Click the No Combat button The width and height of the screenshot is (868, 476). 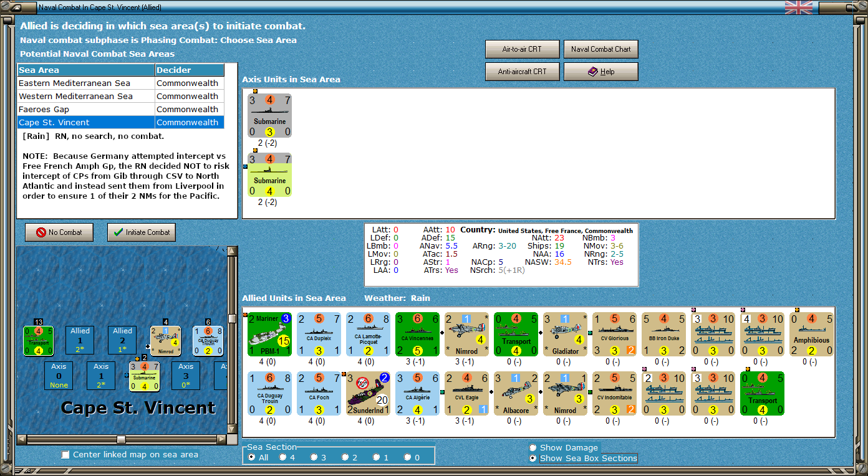pos(59,232)
